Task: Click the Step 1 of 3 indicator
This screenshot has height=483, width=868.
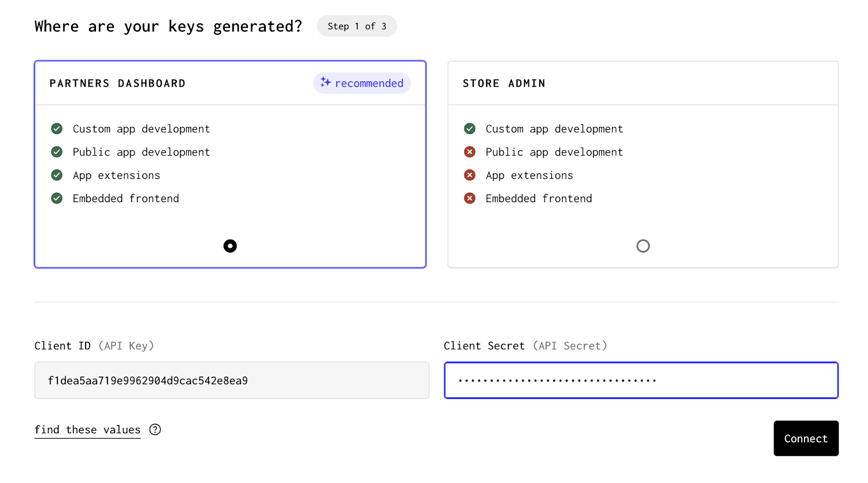Action: tap(357, 26)
